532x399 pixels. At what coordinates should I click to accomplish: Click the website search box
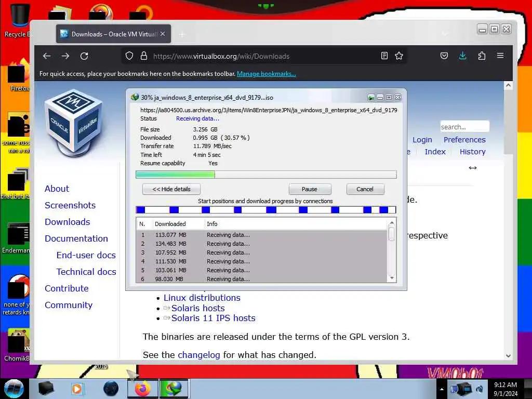coord(464,127)
